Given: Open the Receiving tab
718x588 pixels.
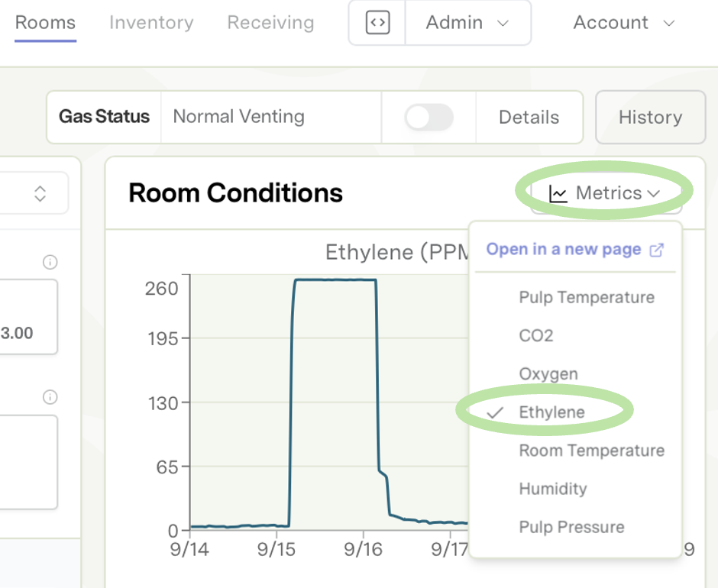Looking at the screenshot, I should click(x=270, y=23).
